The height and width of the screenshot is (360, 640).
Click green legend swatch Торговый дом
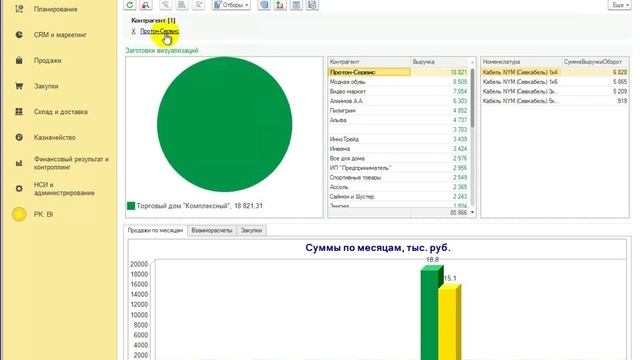point(131,206)
